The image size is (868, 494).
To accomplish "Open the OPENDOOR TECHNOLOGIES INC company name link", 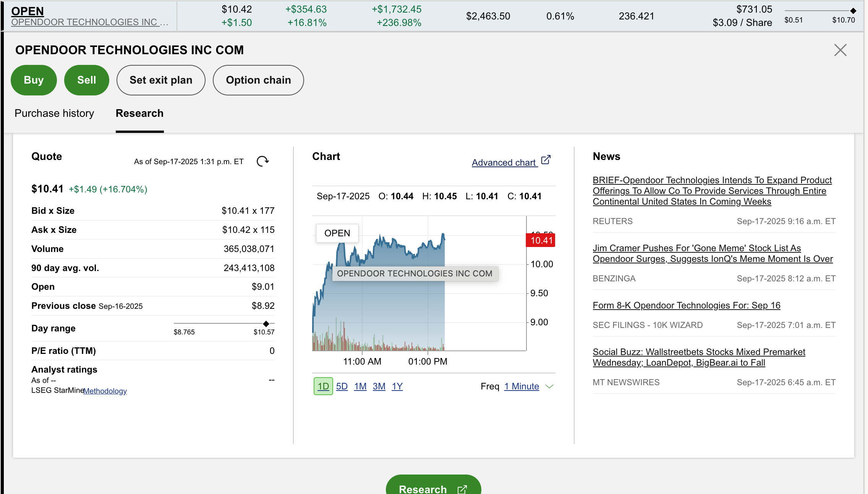I will pos(90,22).
